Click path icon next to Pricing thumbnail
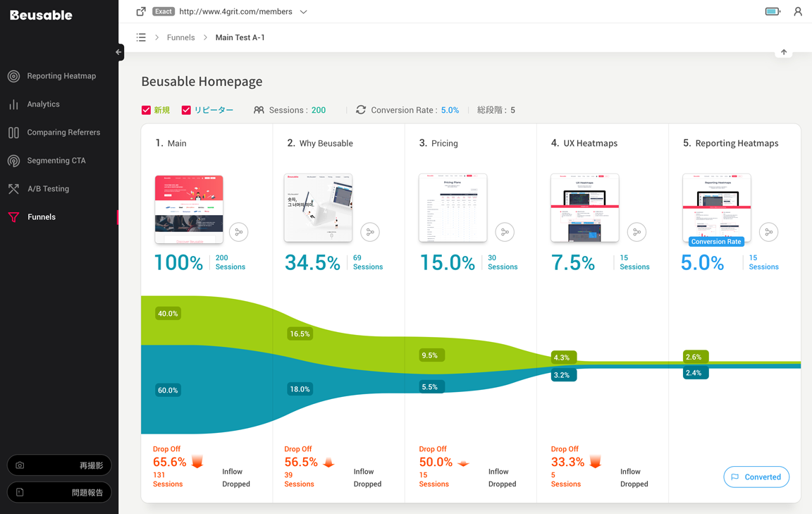This screenshot has width=812, height=514. (x=505, y=232)
